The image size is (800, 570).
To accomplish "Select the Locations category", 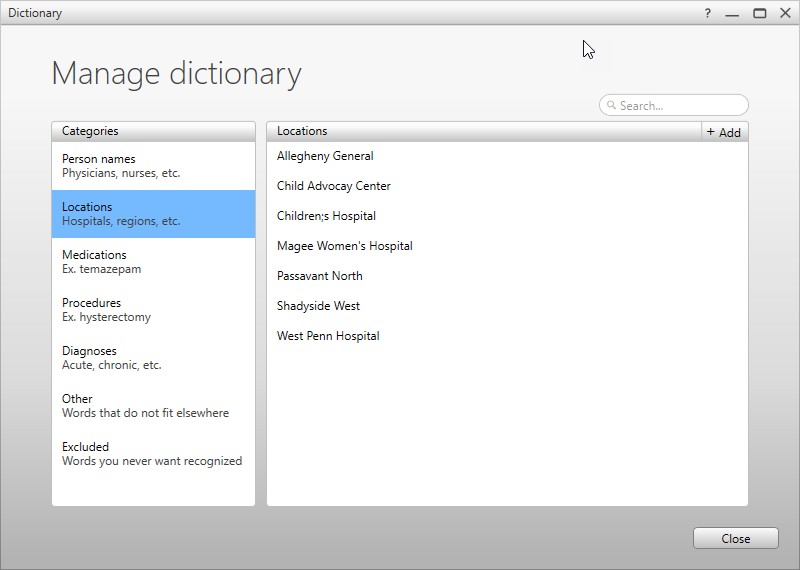I will pyautogui.click(x=153, y=214).
